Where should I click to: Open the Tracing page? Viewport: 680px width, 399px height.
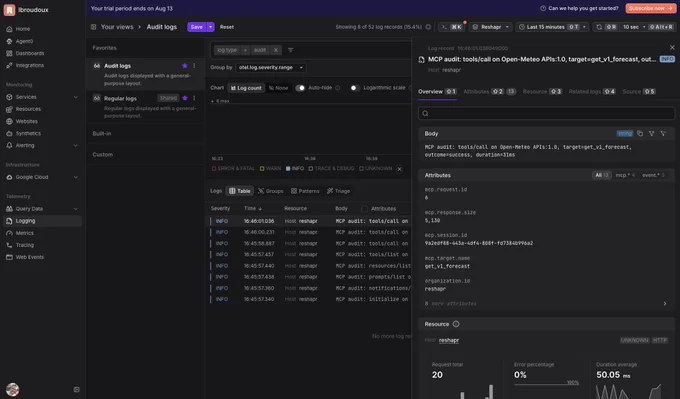25,245
